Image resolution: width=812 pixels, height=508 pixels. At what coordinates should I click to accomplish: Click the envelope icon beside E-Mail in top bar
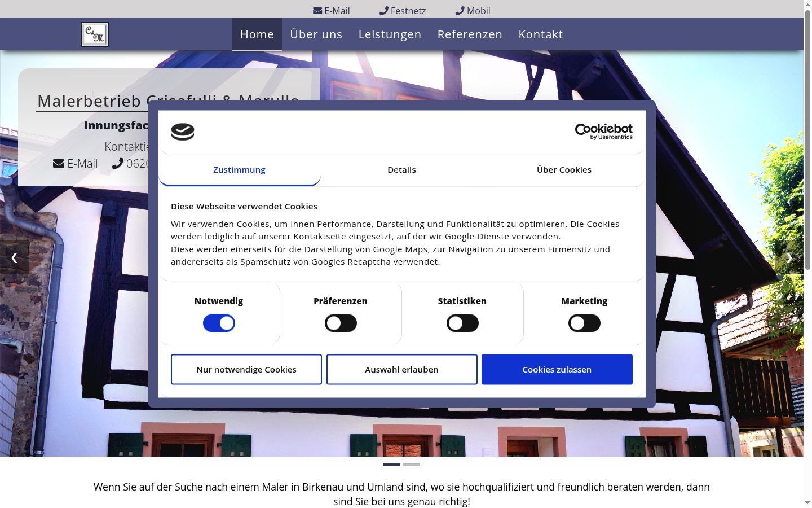pos(317,11)
